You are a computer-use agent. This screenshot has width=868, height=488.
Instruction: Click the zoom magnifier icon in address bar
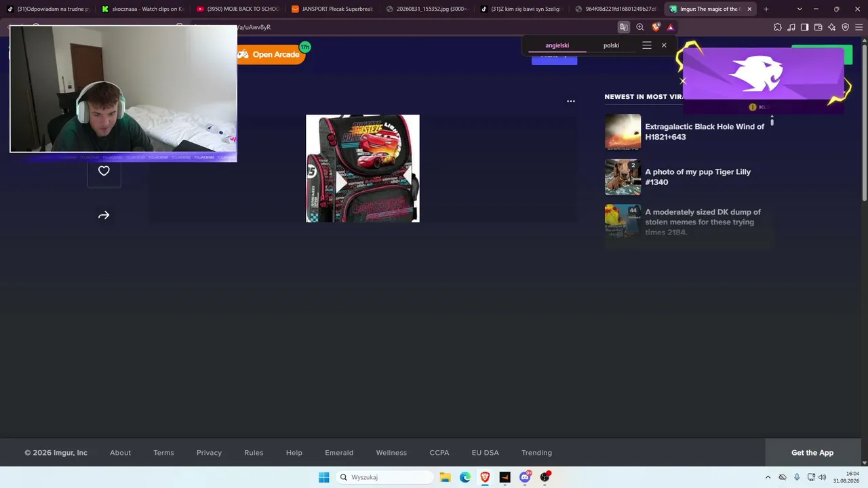click(x=640, y=27)
